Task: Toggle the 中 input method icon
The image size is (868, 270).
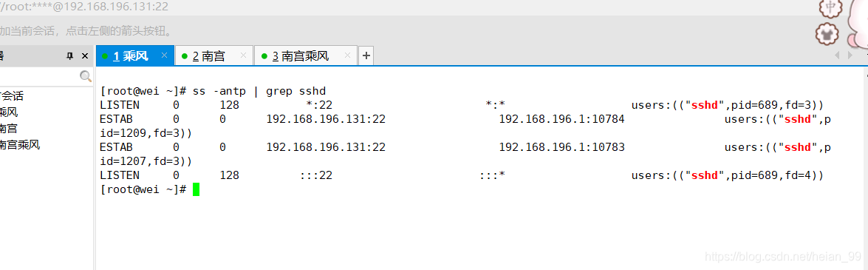Action: tap(830, 7)
